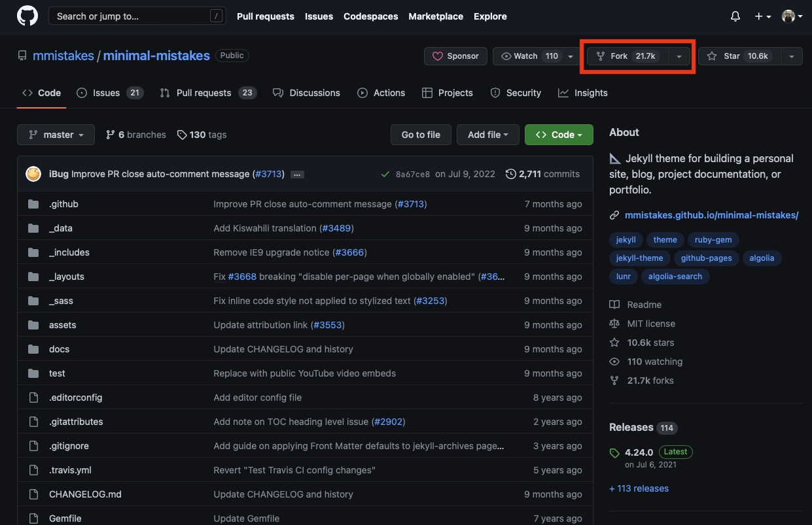Open the .travis.yml file icon
The height and width of the screenshot is (525, 812).
click(33, 470)
